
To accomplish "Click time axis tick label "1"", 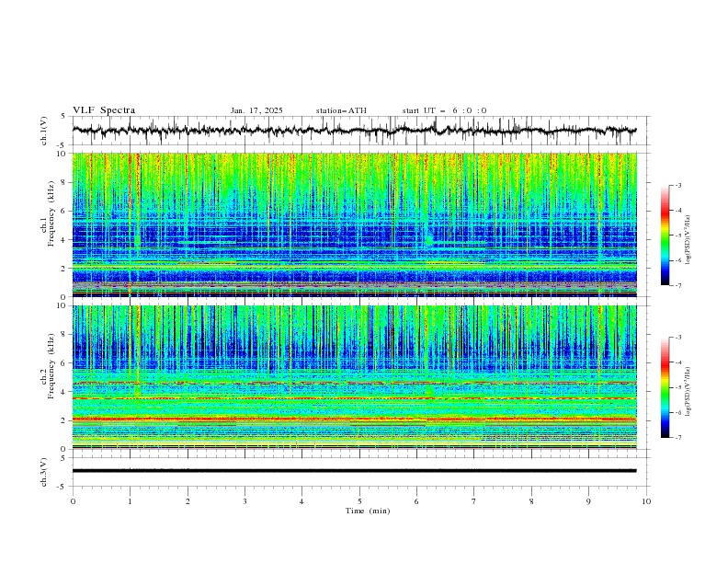I will (130, 501).
